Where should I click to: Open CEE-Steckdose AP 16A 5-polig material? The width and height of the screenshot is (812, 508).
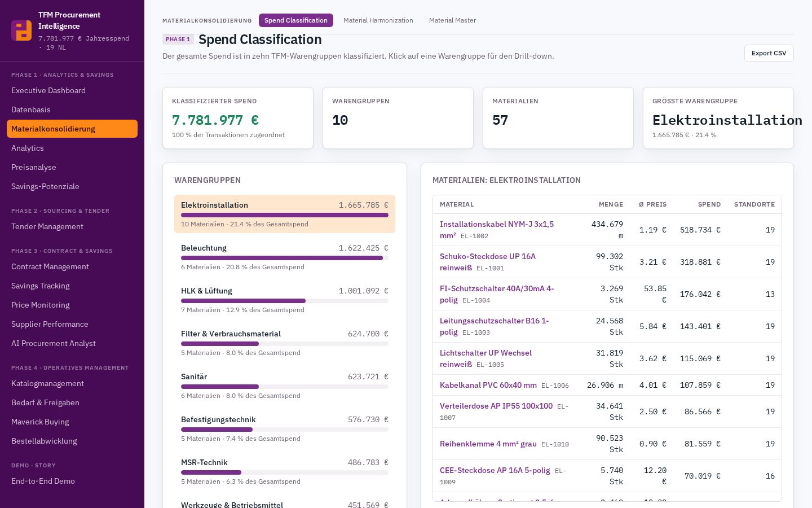(495, 470)
